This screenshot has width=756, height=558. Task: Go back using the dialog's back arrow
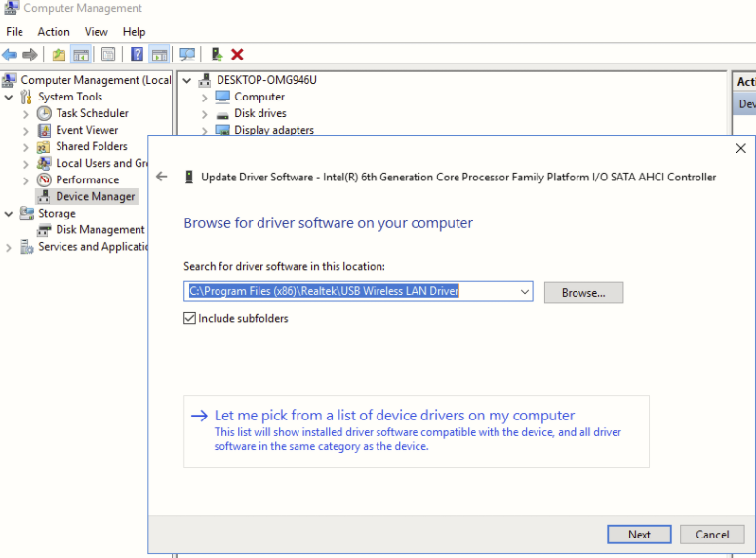click(x=162, y=177)
